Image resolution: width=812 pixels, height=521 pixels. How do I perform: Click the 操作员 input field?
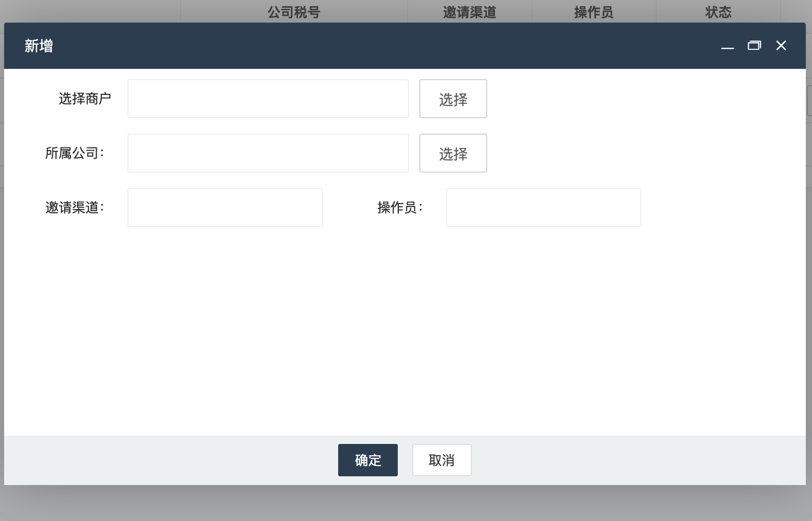tap(544, 208)
